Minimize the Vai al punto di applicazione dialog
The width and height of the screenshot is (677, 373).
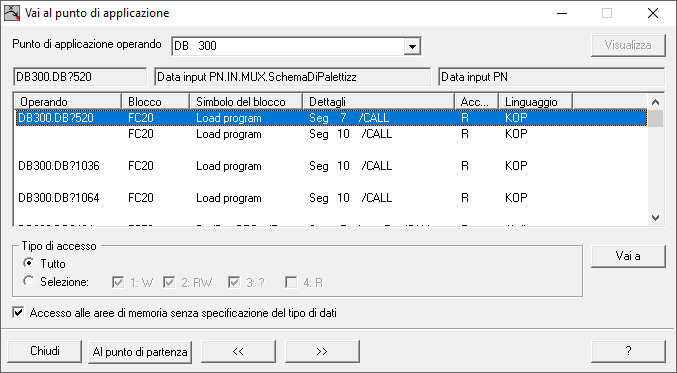[562, 13]
